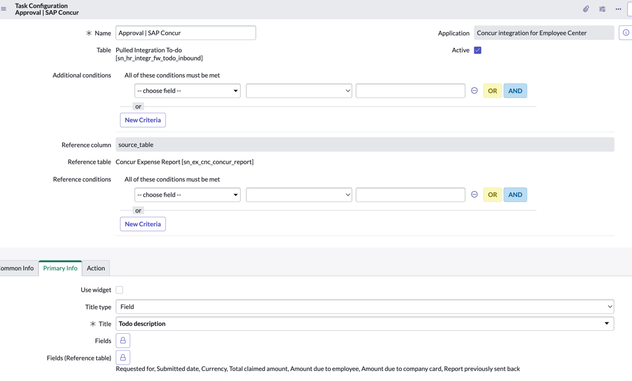Viewport: 632px width, 381px height.
Task: Click AND button in Reference conditions
Action: (515, 195)
